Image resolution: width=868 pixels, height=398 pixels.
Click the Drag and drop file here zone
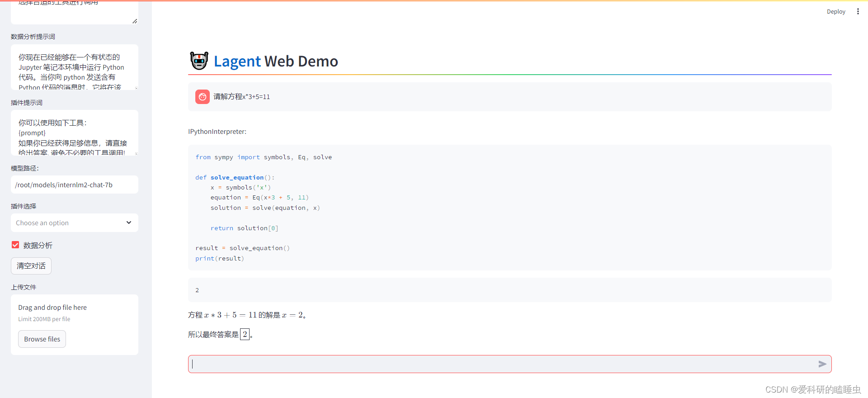75,325
